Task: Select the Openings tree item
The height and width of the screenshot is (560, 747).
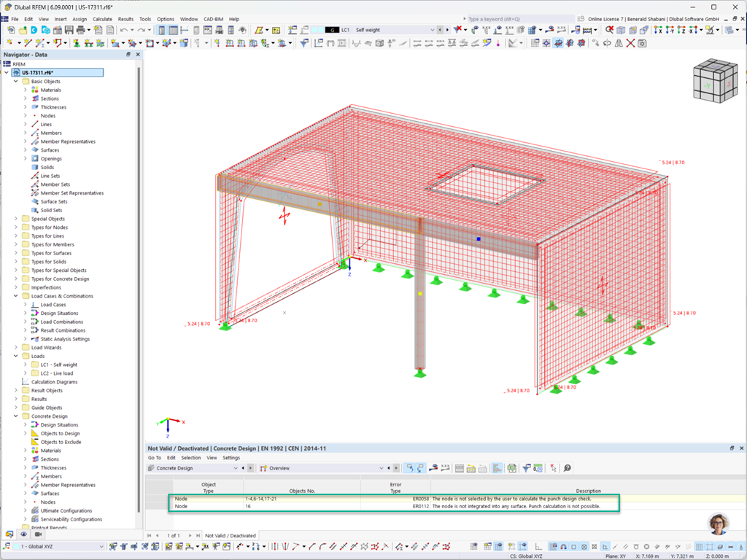Action: [x=51, y=158]
